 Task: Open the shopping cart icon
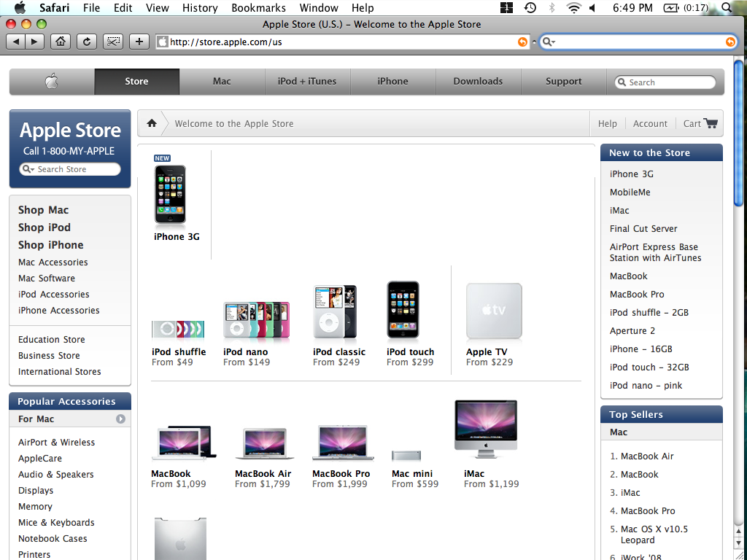(711, 123)
